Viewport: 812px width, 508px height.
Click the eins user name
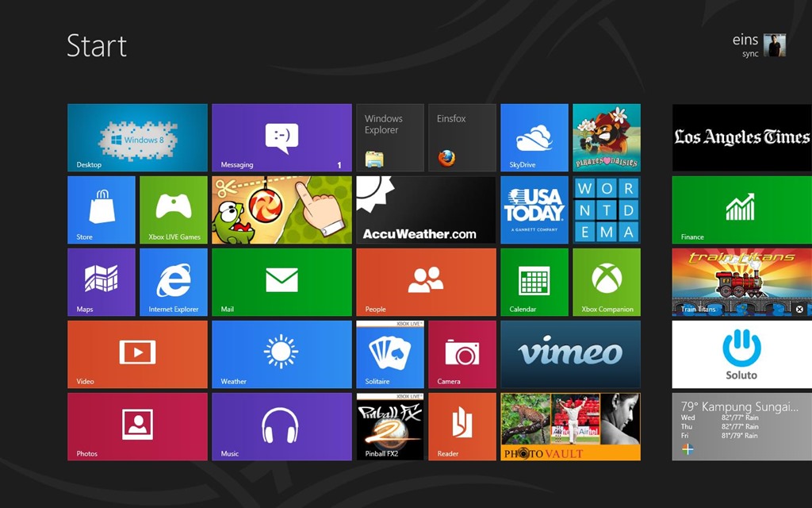[x=745, y=40]
